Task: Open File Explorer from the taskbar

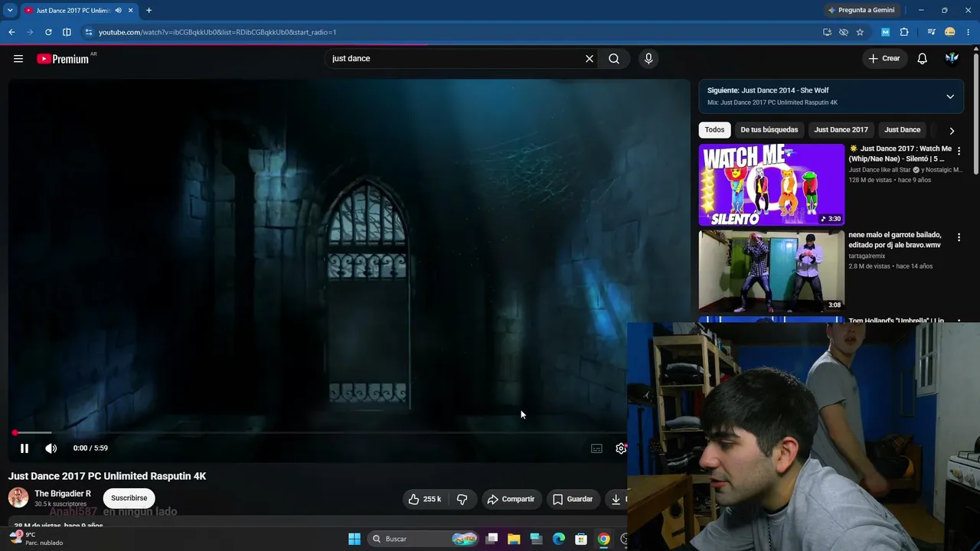Action: (x=514, y=539)
